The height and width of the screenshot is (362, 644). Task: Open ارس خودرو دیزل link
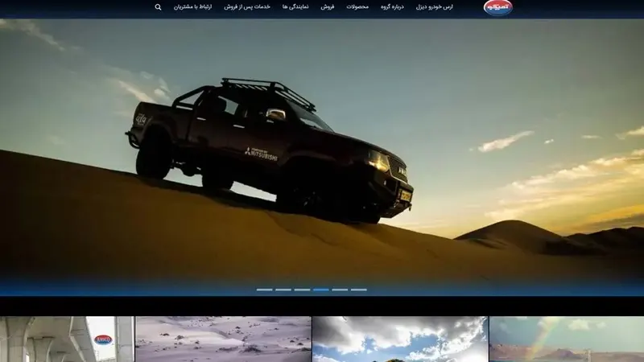pyautogui.click(x=434, y=7)
